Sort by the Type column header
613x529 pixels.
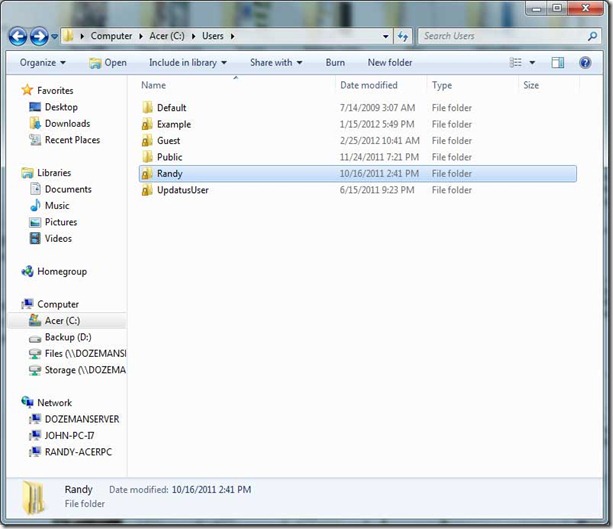click(x=442, y=85)
